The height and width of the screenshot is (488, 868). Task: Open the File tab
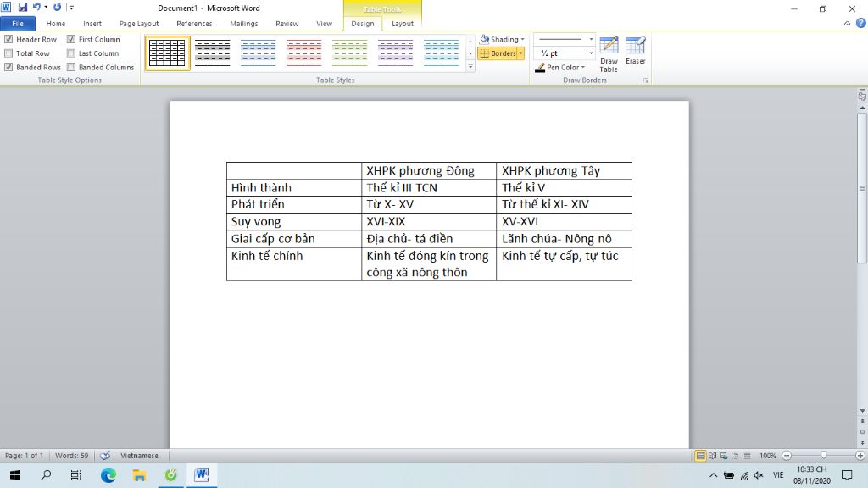coord(18,24)
